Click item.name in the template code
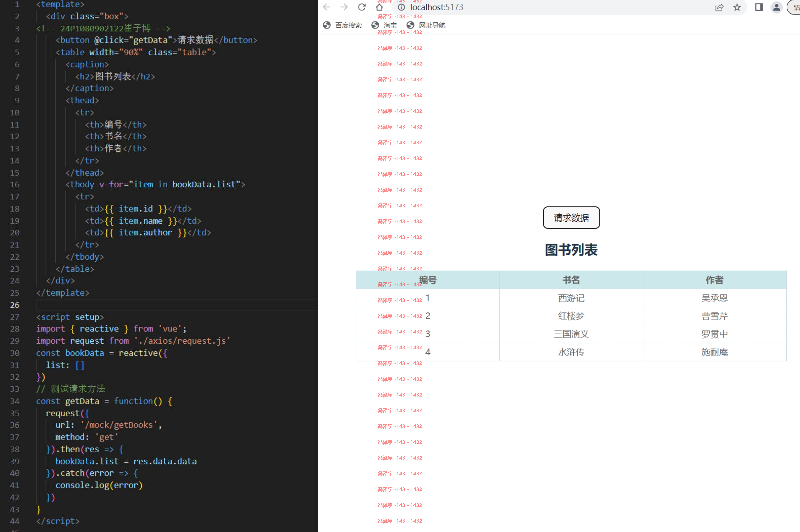This screenshot has height=532, width=800. [x=140, y=221]
